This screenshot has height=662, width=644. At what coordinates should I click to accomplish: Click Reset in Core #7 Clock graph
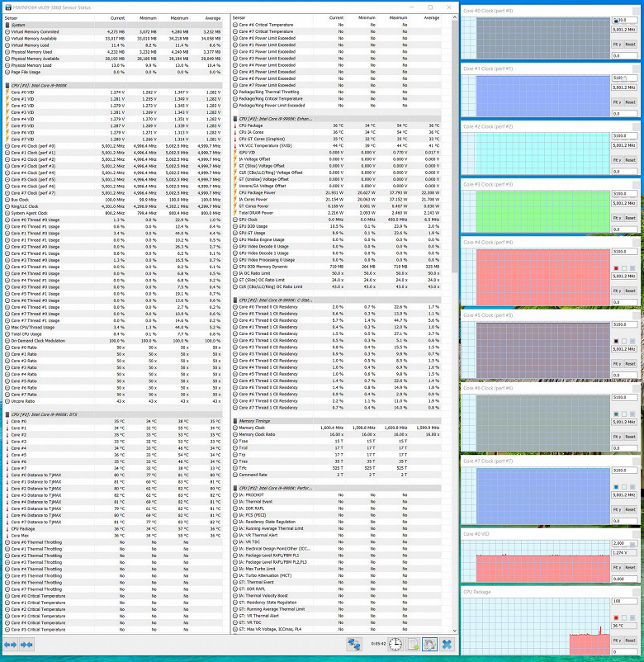pos(631,509)
